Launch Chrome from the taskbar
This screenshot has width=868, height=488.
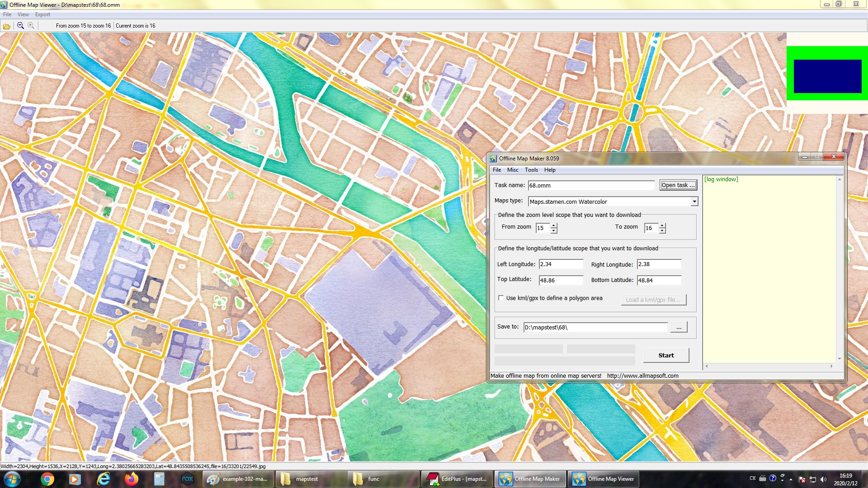coord(47,479)
